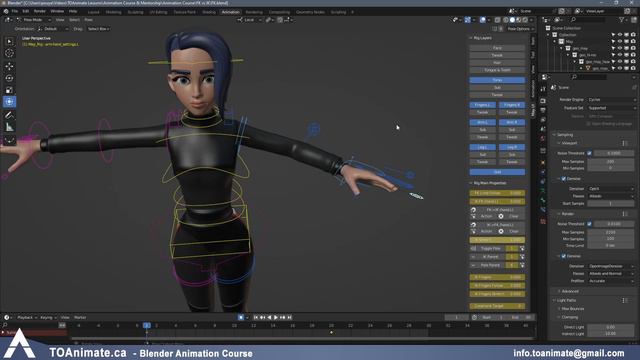Toggle the Render Denoise checkbox
This screenshot has width=640, height=360.
(564, 256)
